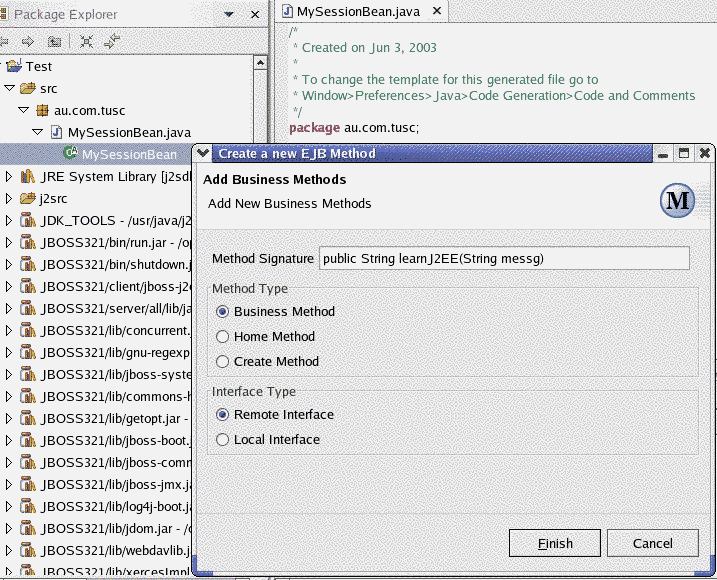
Task: Click the Up One Level folder icon
Action: (x=54, y=41)
